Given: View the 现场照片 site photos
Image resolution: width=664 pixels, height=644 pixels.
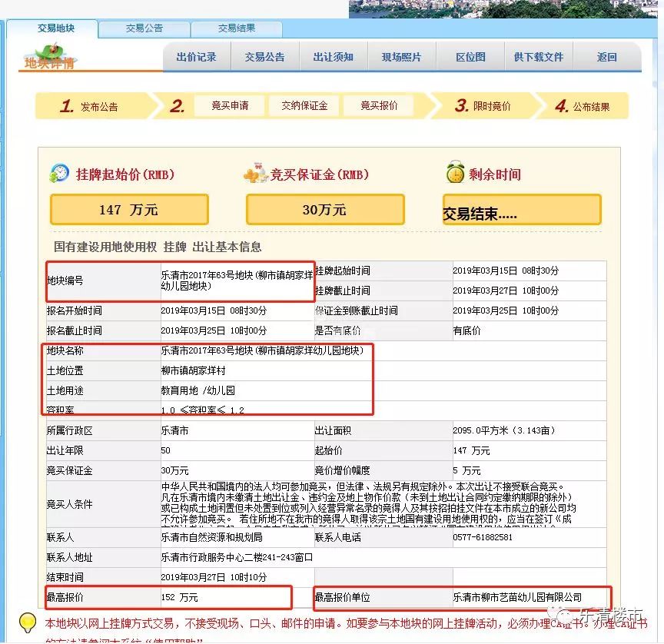Looking at the screenshot, I should coord(401,56).
